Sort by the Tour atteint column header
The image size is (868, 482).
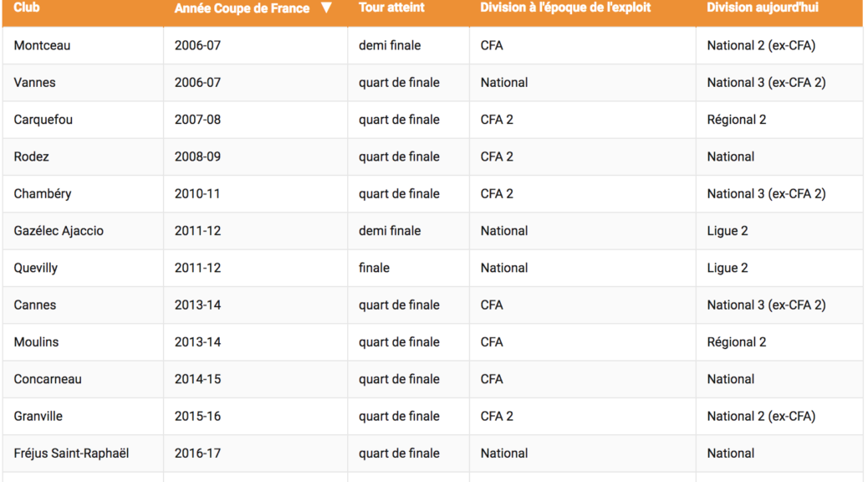391,8
